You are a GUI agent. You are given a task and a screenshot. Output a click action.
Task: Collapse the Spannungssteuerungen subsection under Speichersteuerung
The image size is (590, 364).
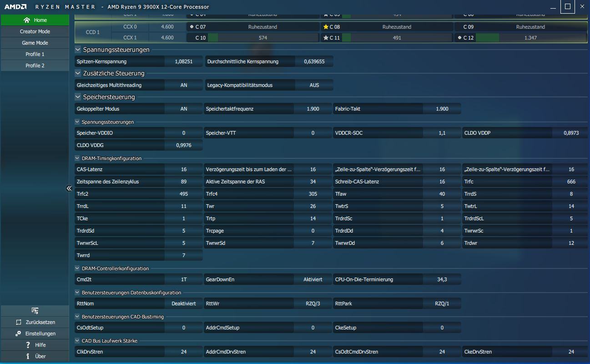coord(77,122)
